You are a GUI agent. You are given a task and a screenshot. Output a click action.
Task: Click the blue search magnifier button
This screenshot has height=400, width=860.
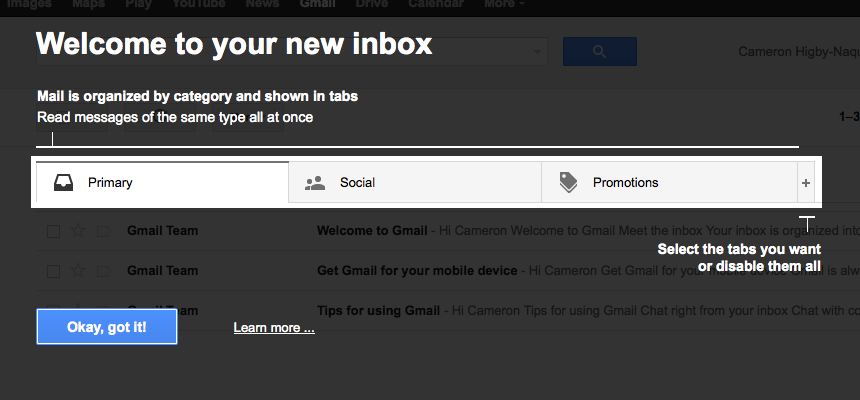click(x=600, y=52)
